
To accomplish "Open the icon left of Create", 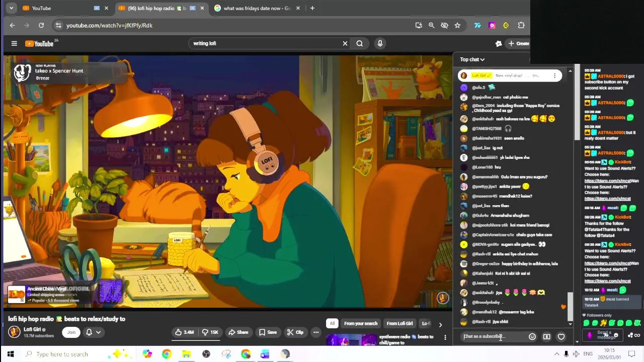I will [499, 44].
